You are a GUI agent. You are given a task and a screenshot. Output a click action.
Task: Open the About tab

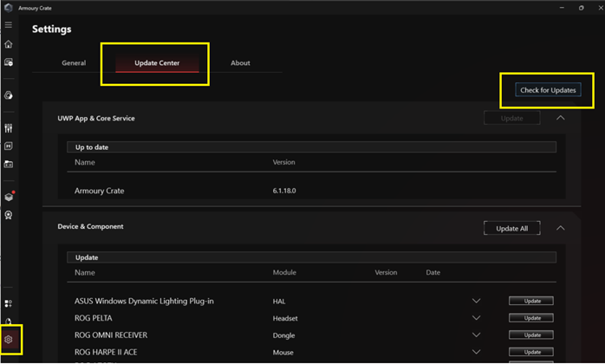[240, 63]
